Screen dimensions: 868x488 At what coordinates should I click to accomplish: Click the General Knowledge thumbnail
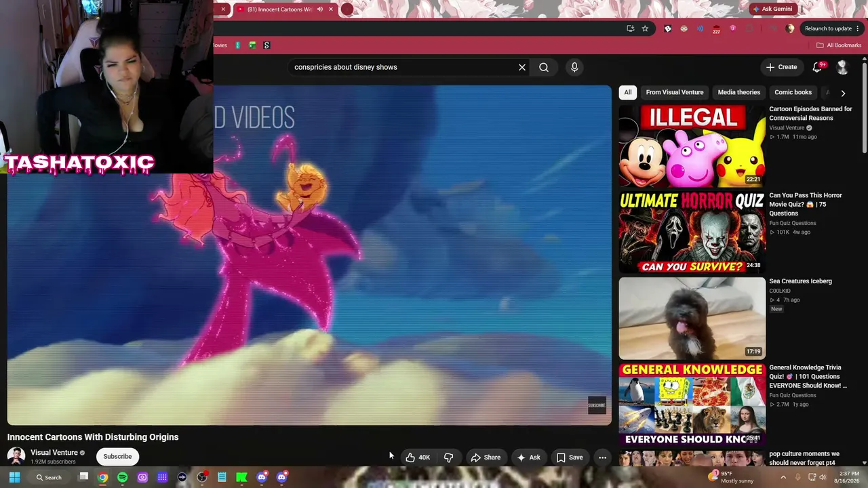(x=692, y=404)
